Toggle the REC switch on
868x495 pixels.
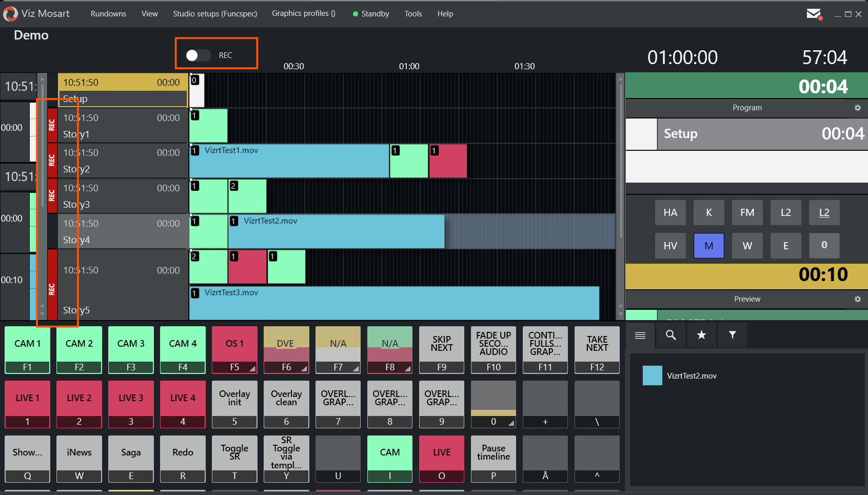point(198,55)
